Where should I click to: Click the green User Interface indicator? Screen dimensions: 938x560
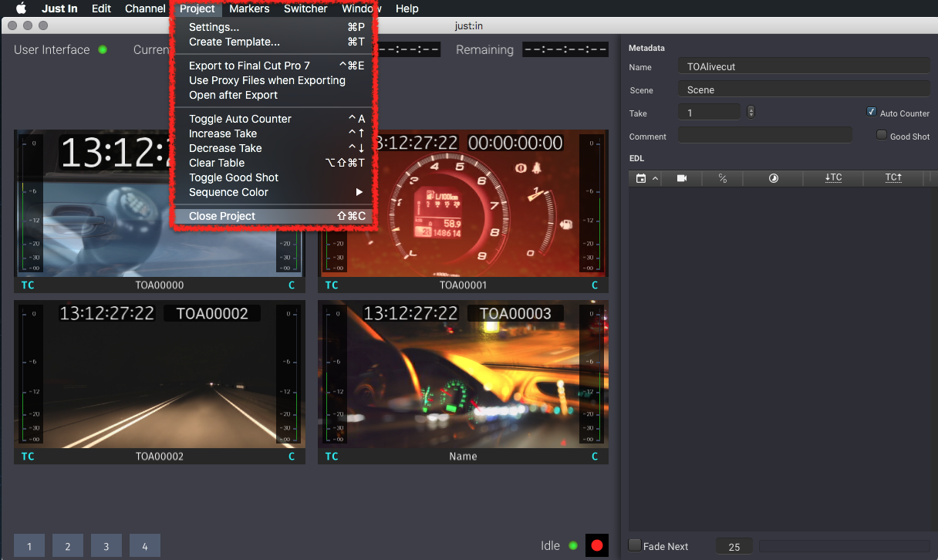click(103, 50)
